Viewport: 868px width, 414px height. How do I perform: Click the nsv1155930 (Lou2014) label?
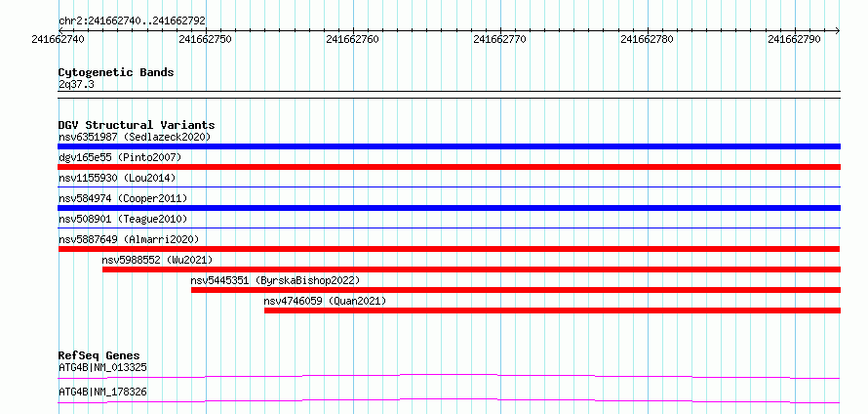[117, 178]
